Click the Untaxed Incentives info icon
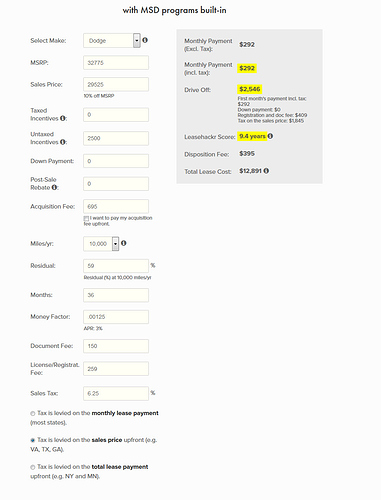 (63, 142)
